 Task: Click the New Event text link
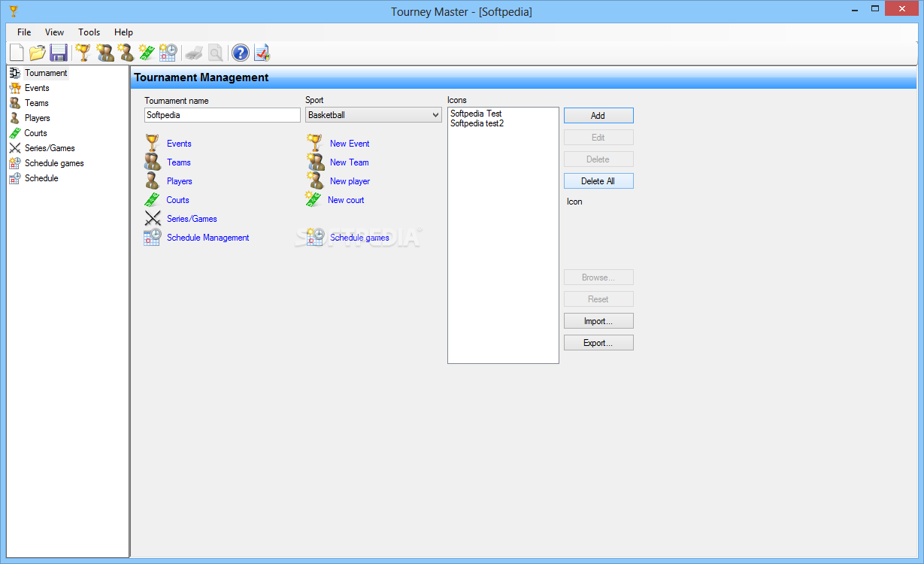pos(350,144)
